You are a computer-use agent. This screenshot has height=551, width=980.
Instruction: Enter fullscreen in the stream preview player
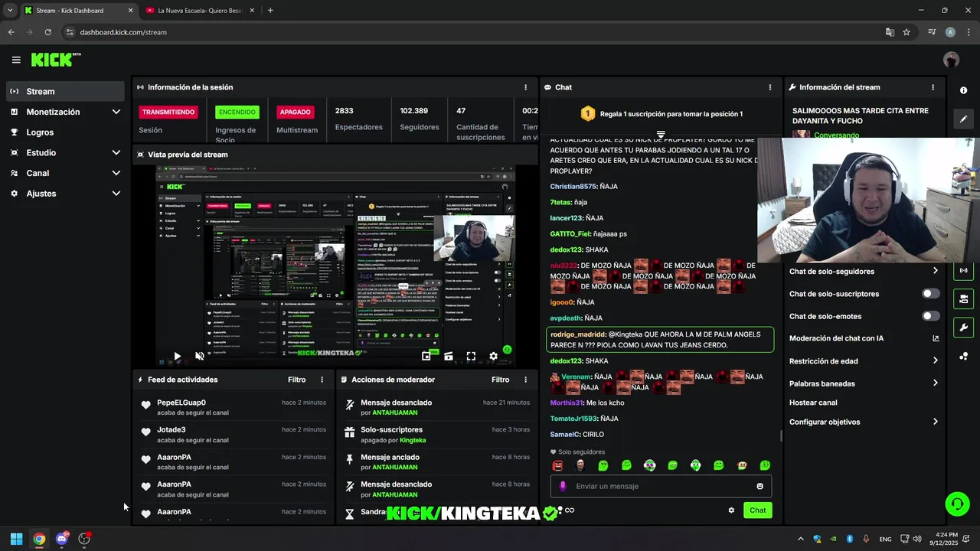(x=471, y=356)
